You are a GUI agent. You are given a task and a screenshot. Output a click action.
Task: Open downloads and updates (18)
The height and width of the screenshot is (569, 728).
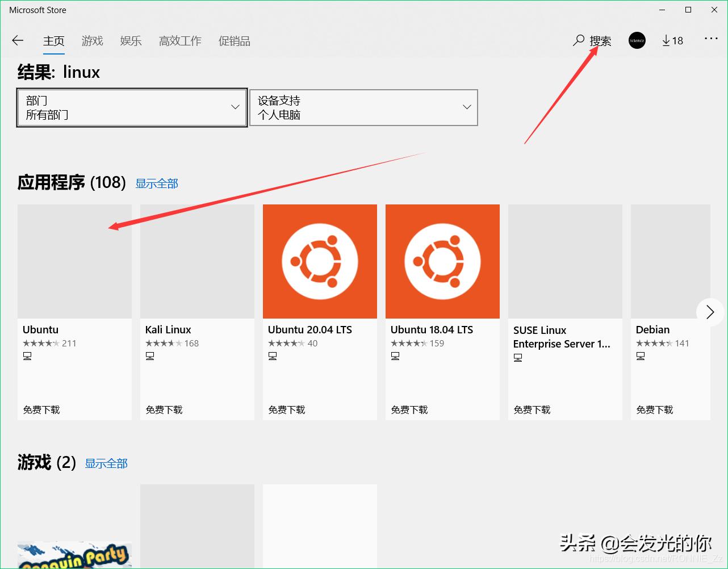click(x=672, y=40)
